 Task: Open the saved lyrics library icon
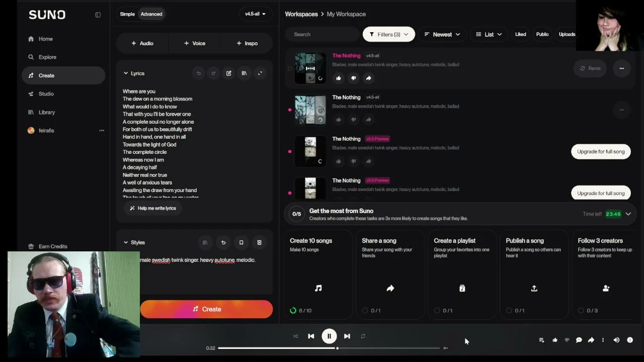[x=244, y=73]
